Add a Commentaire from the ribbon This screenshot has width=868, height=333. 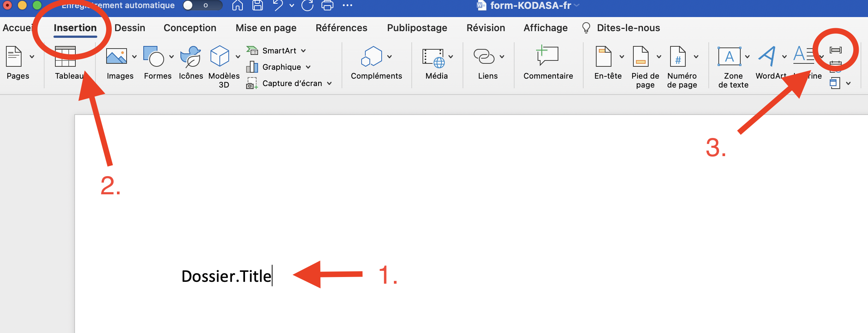pyautogui.click(x=547, y=56)
